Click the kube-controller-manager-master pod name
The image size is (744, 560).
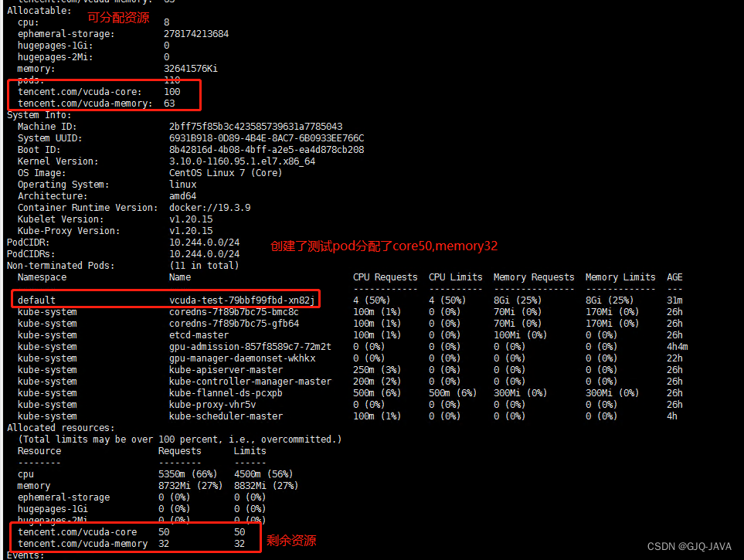click(250, 381)
